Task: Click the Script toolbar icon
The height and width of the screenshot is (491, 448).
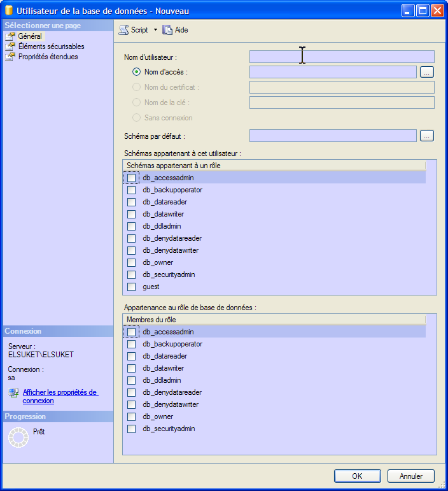Action: tap(123, 30)
